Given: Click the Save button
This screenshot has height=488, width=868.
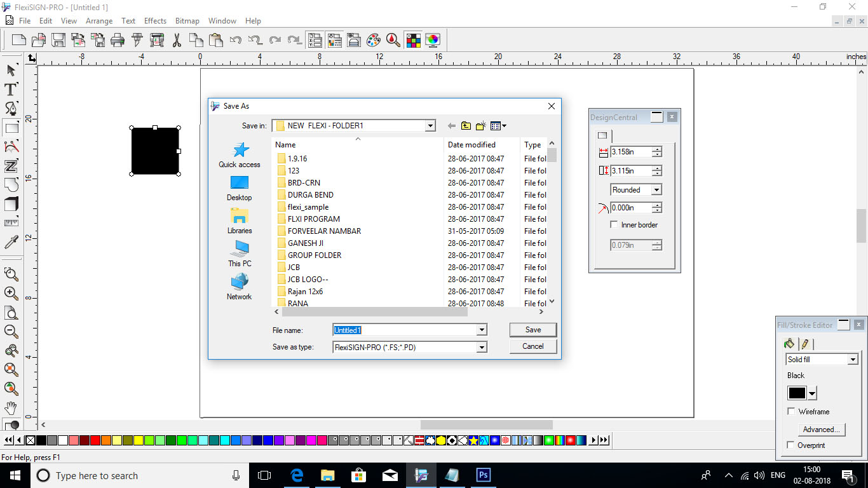Looking at the screenshot, I should click(x=532, y=329).
